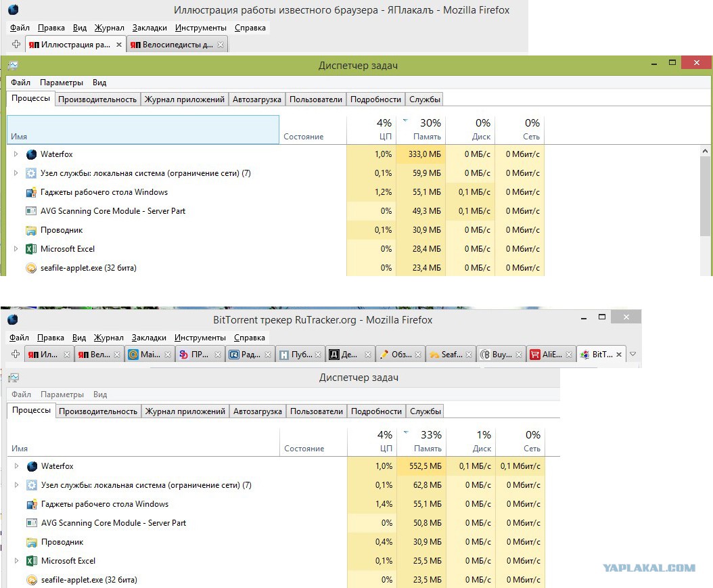Click the Buy... tab favicon
Image resolution: width=713 pixels, height=588 pixels.
point(485,355)
